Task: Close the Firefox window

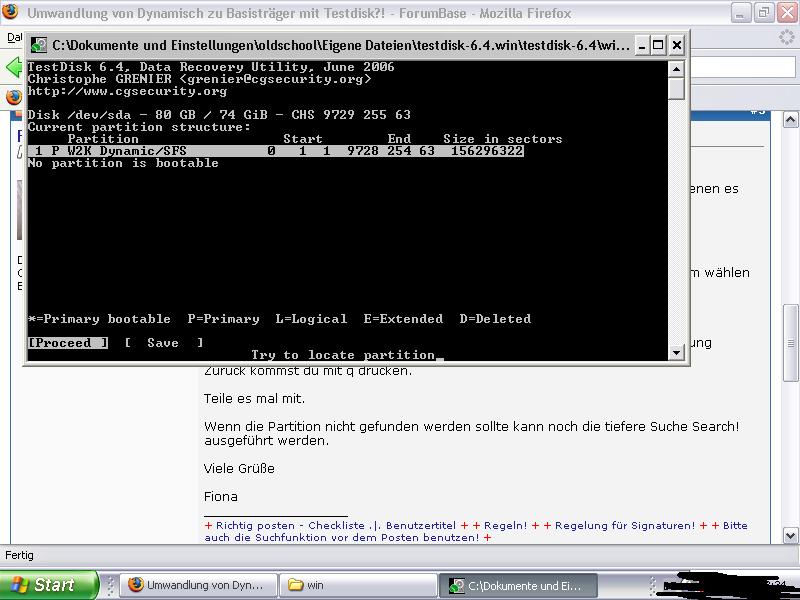Action: pyautogui.click(x=787, y=12)
